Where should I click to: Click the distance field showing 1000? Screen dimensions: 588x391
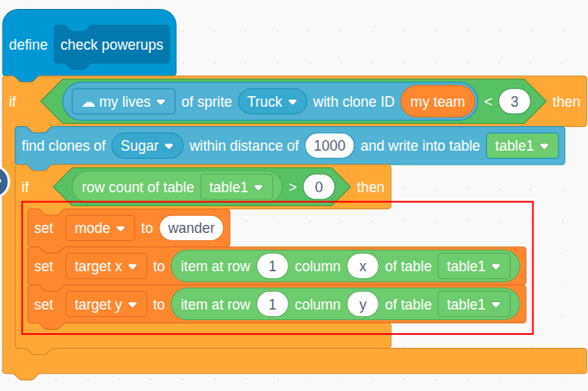point(329,146)
